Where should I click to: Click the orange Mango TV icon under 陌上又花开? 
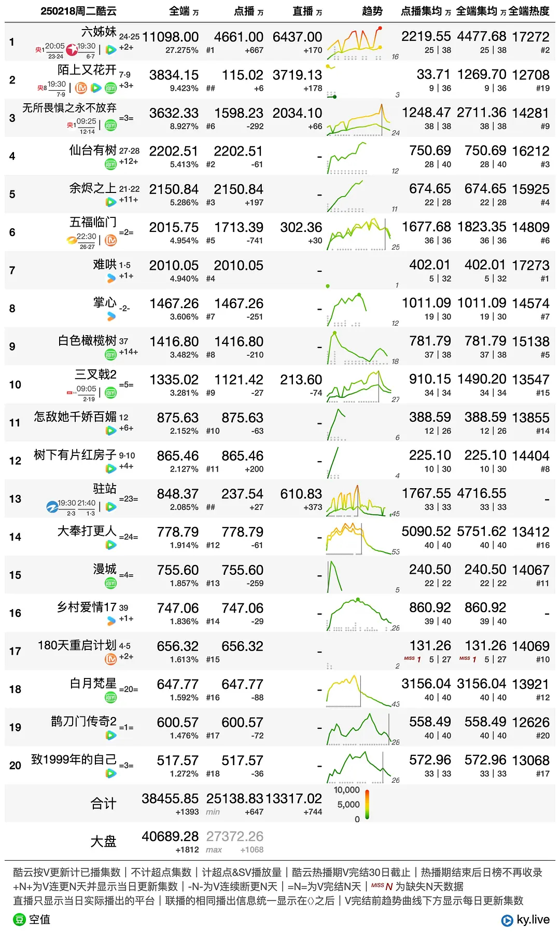pos(81,88)
